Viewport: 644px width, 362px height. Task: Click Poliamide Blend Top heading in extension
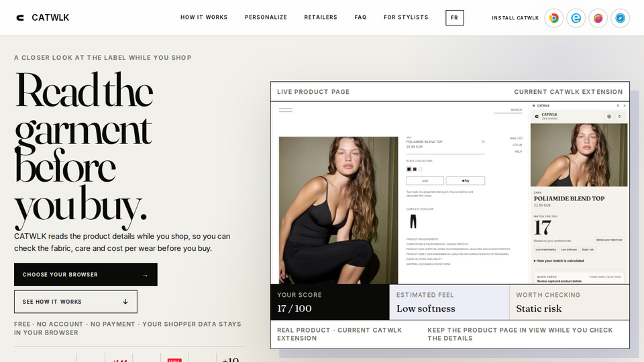coord(569,198)
